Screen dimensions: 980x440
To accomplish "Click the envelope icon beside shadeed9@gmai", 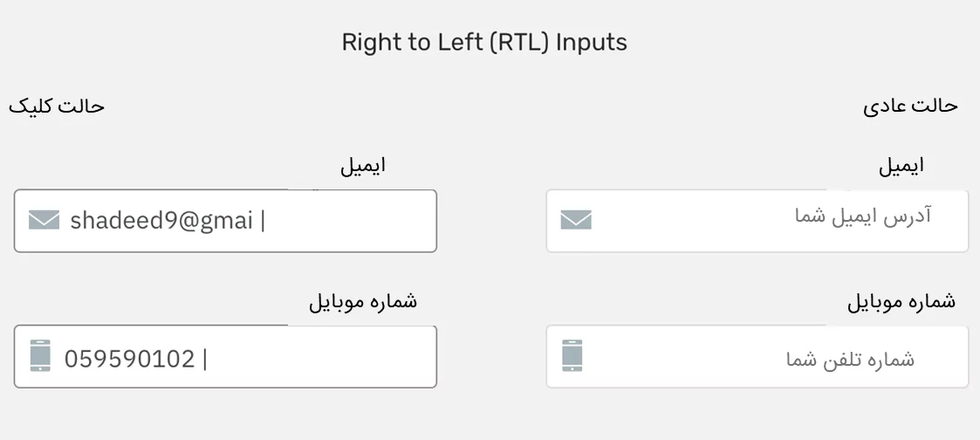I will coord(44,220).
